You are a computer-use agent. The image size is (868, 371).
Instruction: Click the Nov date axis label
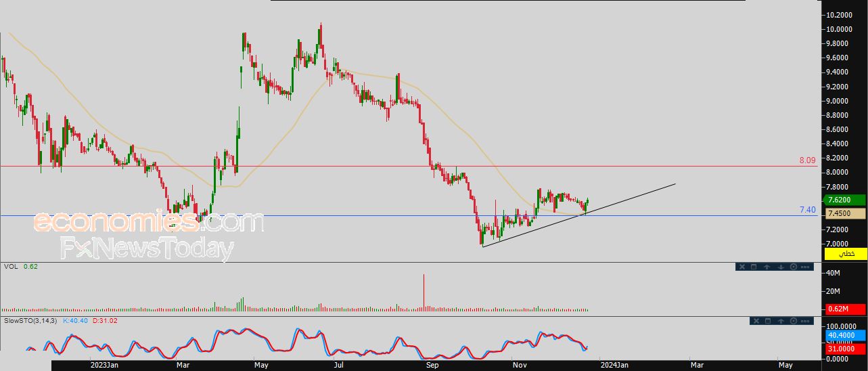tap(519, 365)
